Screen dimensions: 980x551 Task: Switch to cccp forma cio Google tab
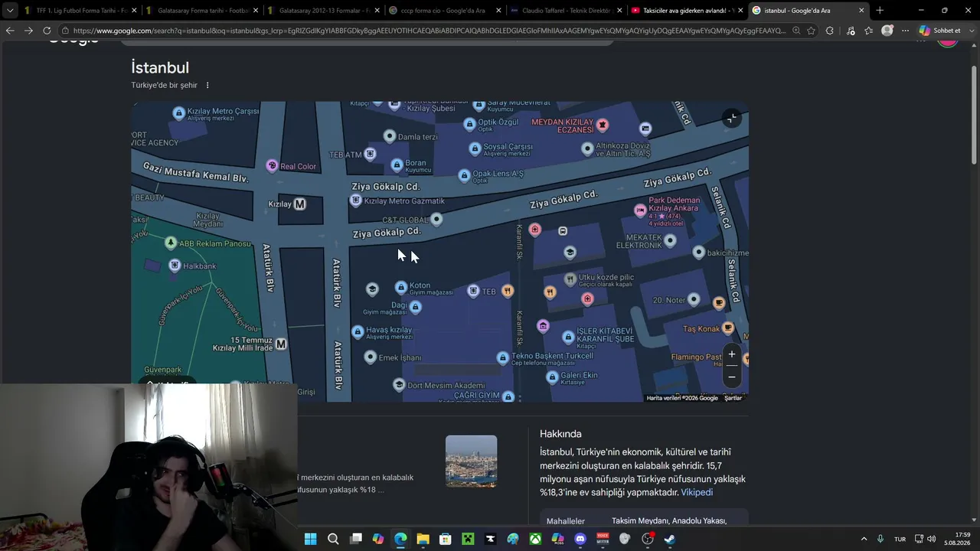(x=444, y=11)
